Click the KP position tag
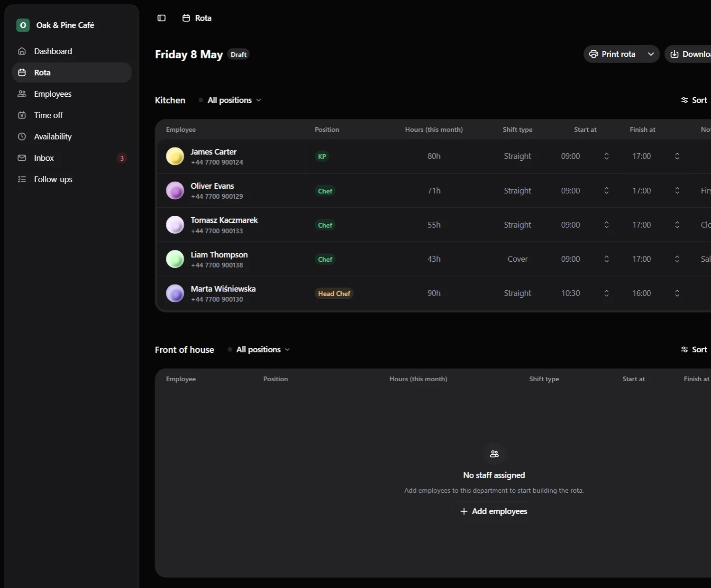This screenshot has width=711, height=588. 322,156
